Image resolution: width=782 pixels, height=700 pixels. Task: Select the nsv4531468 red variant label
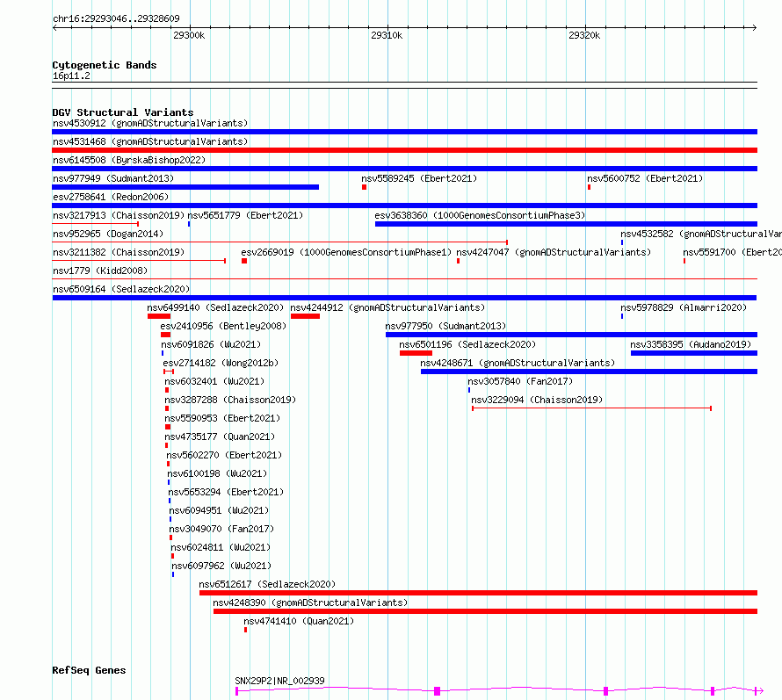point(150,141)
